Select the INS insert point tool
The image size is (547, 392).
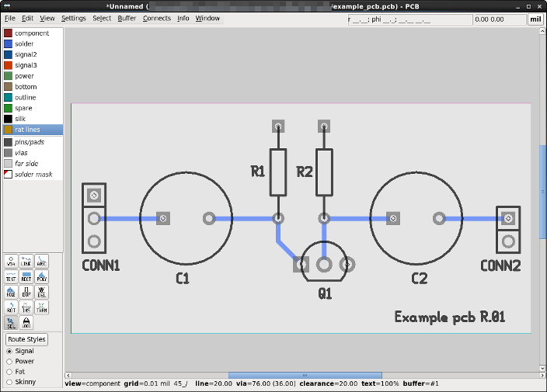(26, 307)
